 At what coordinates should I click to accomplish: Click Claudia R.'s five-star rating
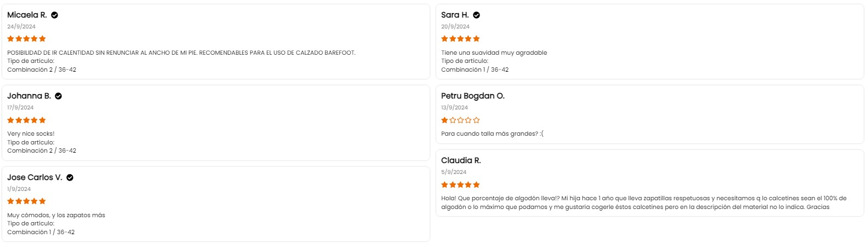(x=460, y=185)
